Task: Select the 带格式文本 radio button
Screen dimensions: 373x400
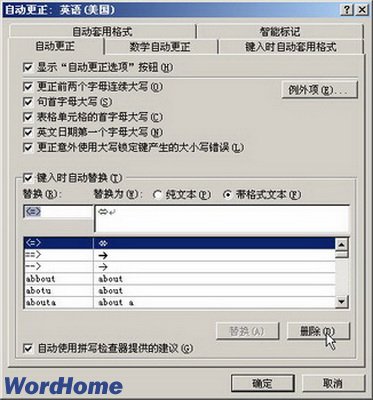Action: pos(228,195)
